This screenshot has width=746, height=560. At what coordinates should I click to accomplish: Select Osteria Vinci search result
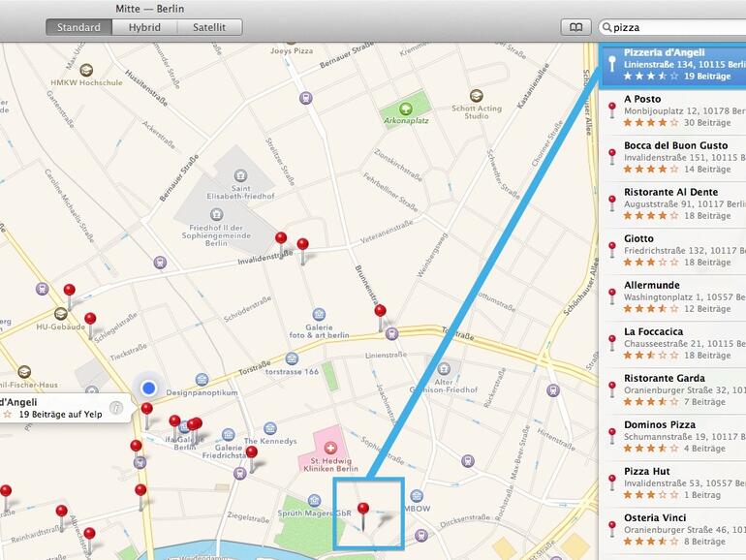[672, 531]
